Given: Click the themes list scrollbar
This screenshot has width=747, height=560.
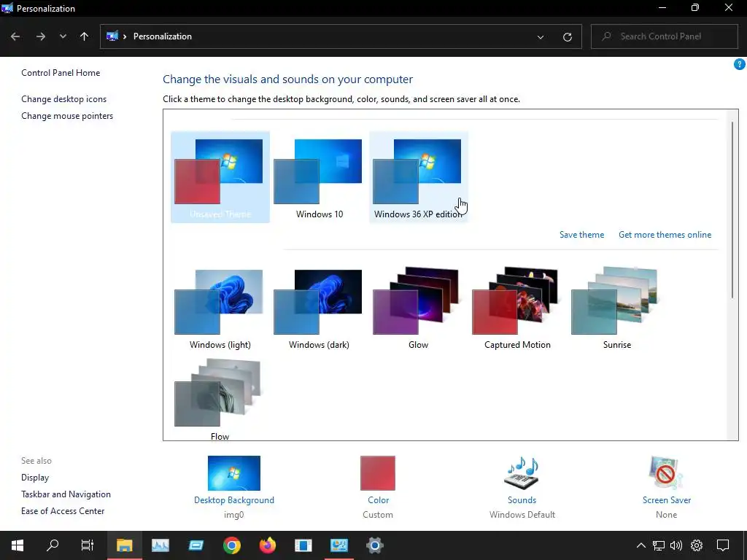Looking at the screenshot, I should click(732, 209).
